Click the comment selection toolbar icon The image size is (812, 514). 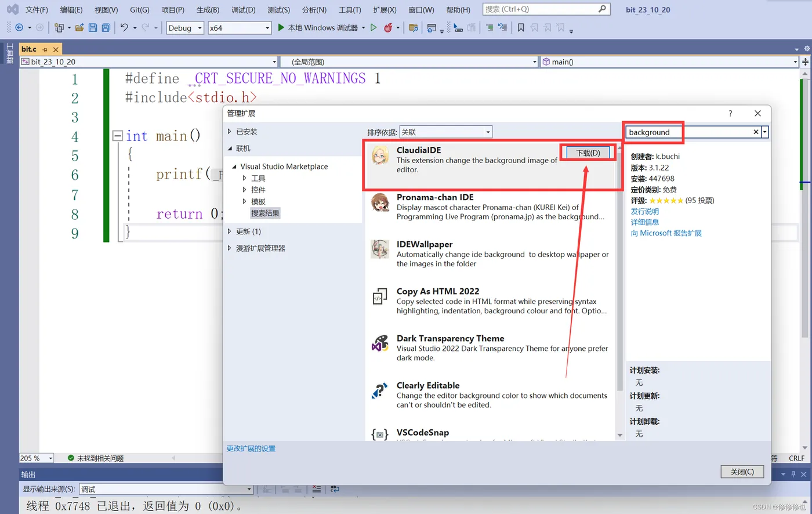pos(490,27)
